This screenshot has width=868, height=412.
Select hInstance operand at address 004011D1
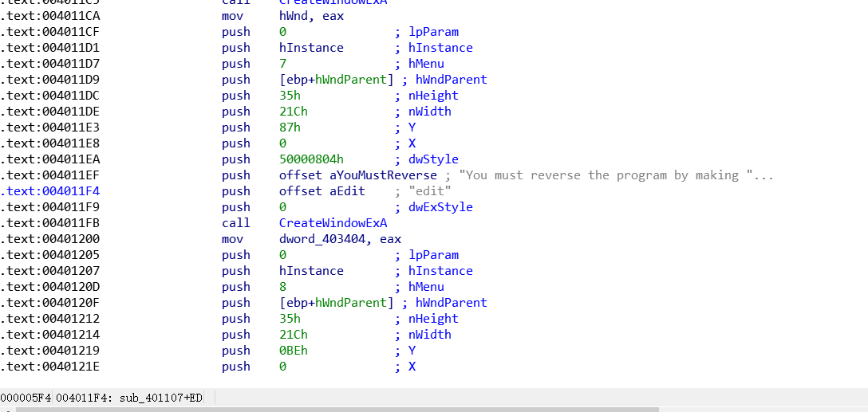312,48
